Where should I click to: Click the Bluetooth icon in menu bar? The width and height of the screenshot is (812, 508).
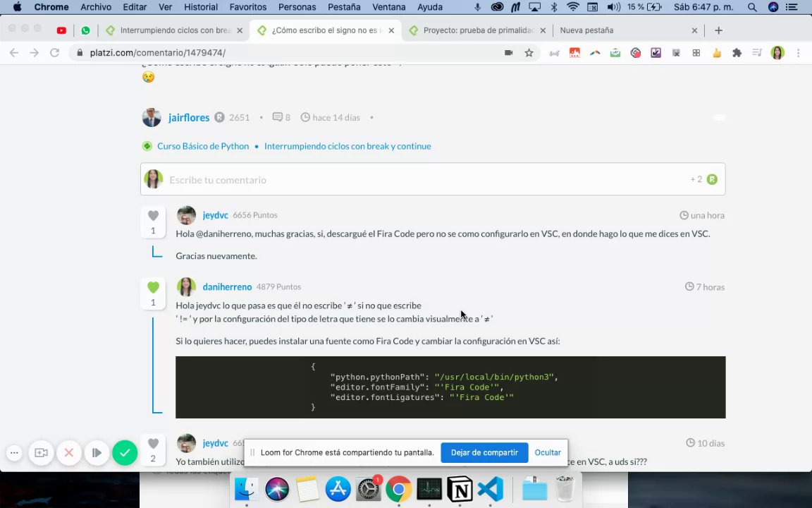(x=553, y=7)
